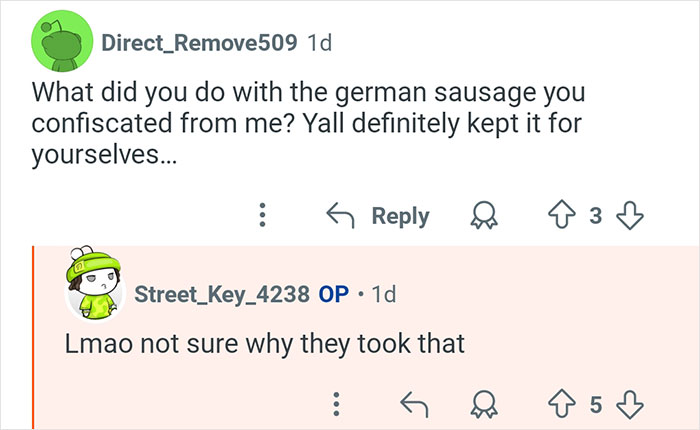This screenshot has height=430, width=700.
Task: Open more options for Direct_Remove509's comment
Action: tap(263, 215)
